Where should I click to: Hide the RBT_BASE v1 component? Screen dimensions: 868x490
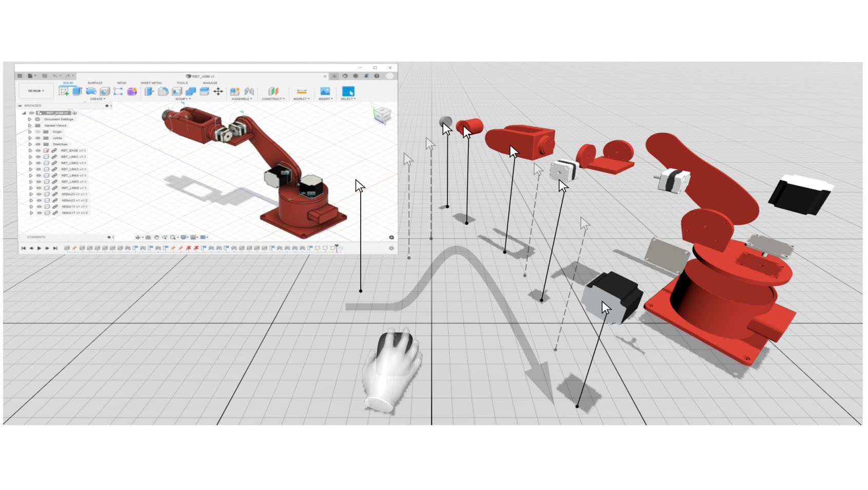pyautogui.click(x=38, y=150)
